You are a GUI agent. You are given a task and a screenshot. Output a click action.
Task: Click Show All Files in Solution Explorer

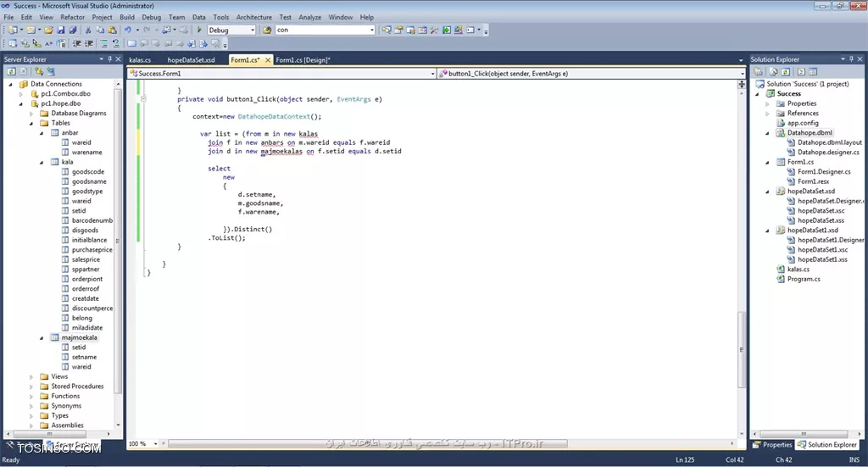coord(774,71)
